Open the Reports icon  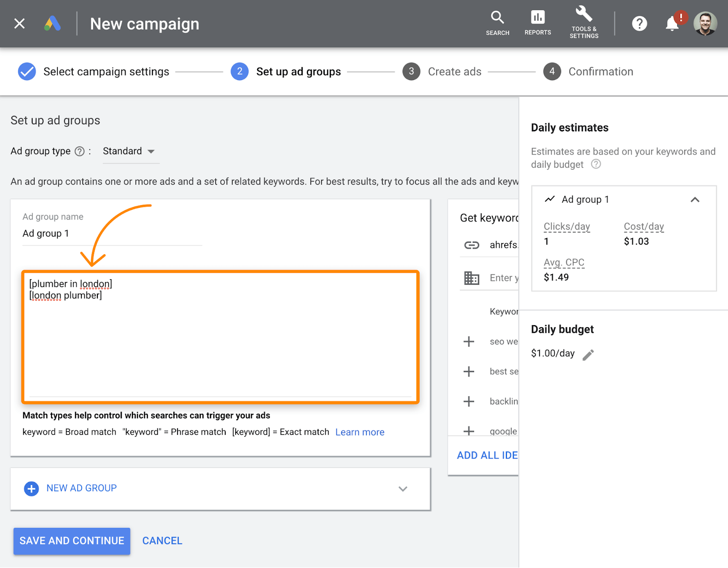[x=537, y=20]
